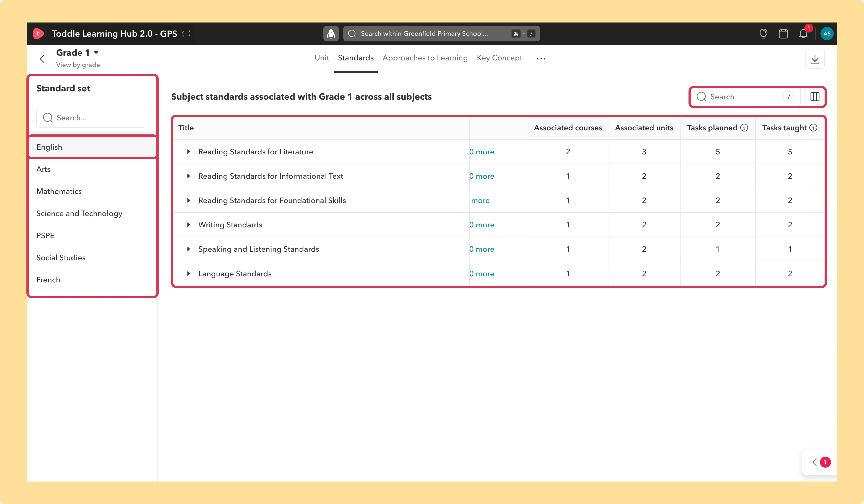Expand the Writing Standards row
Screen dimensions: 864x504
click(188, 225)
